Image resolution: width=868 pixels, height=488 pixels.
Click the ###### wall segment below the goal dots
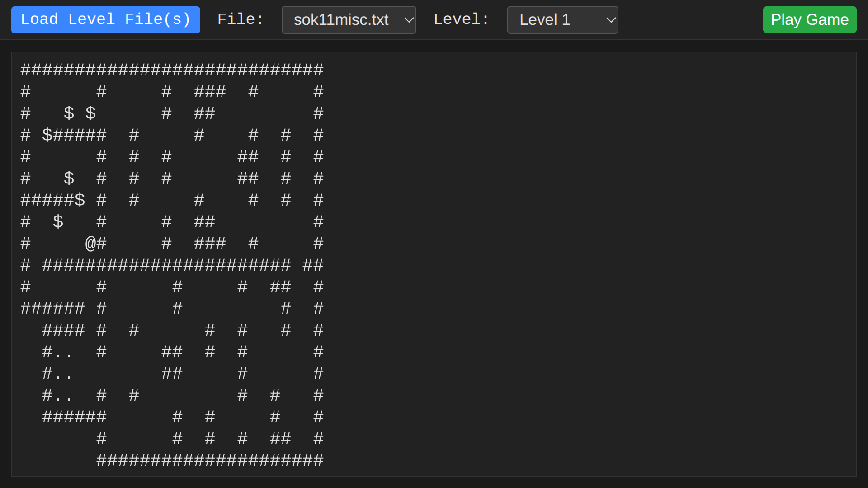click(x=74, y=417)
